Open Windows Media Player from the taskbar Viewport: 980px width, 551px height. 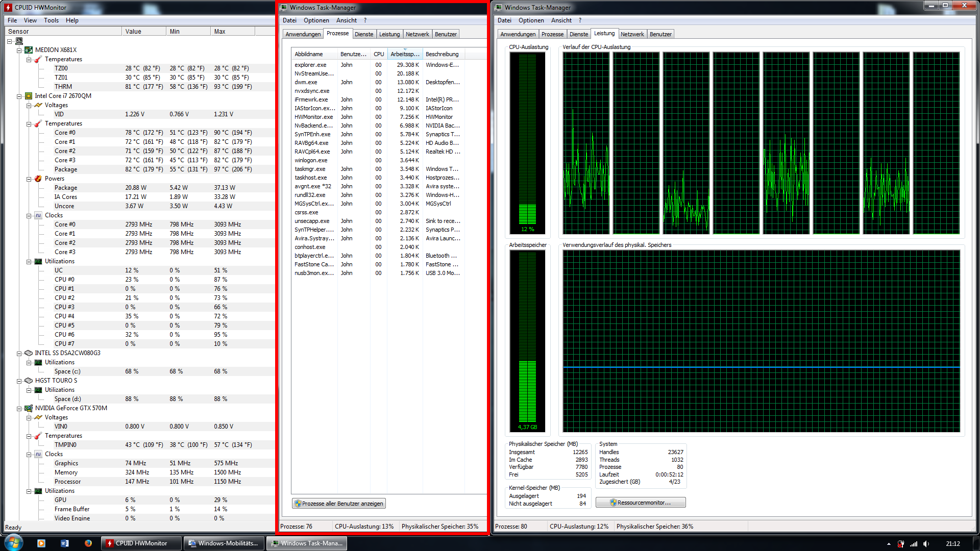(x=41, y=543)
